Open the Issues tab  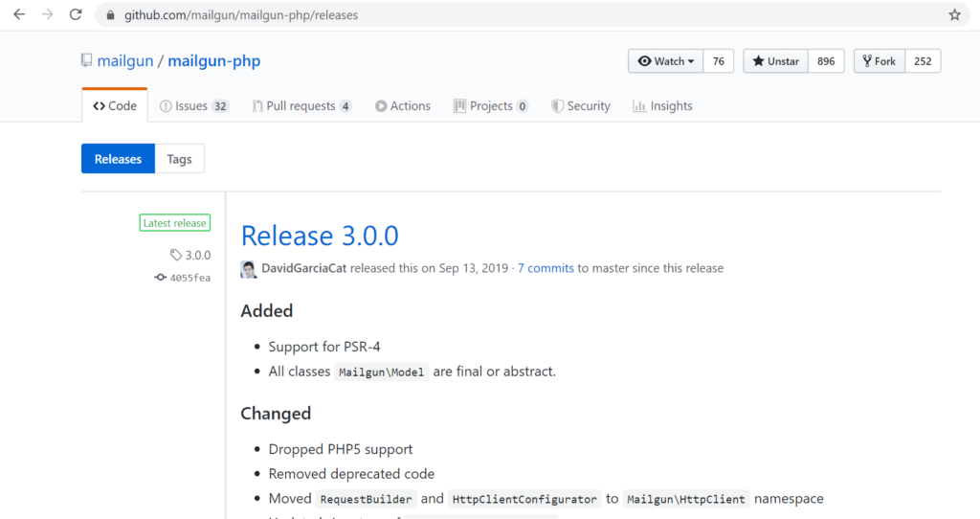click(x=193, y=106)
